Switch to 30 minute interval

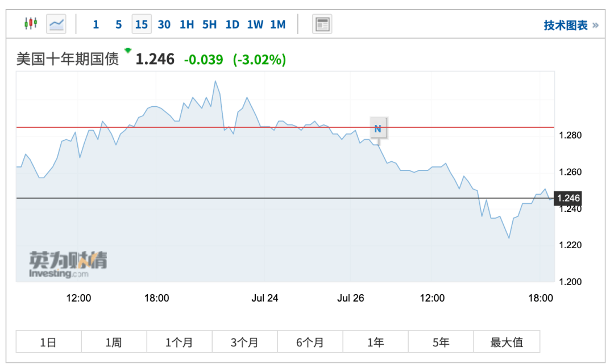164,24
